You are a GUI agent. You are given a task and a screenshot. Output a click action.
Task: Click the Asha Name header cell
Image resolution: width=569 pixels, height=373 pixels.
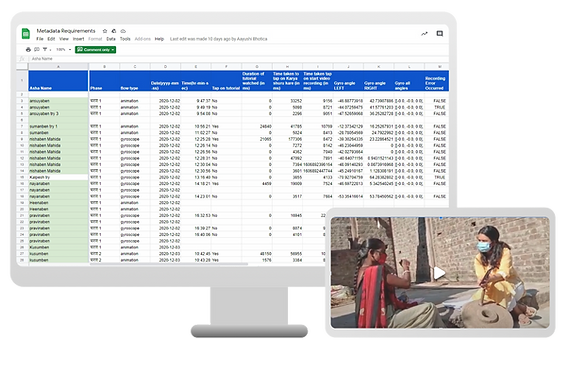(58, 81)
